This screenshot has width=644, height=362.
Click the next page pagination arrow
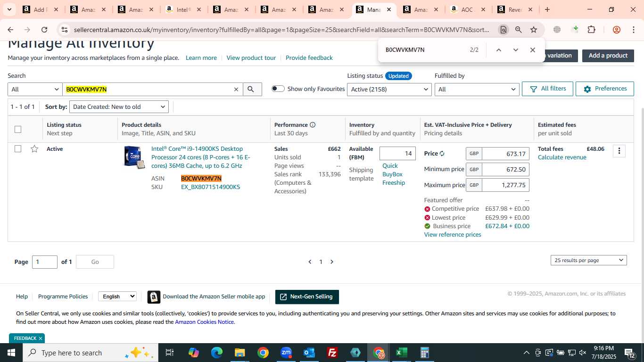pos(332,262)
